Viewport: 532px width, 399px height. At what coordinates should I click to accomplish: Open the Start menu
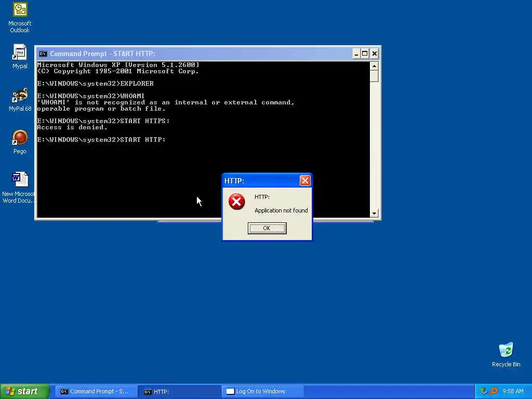point(25,392)
